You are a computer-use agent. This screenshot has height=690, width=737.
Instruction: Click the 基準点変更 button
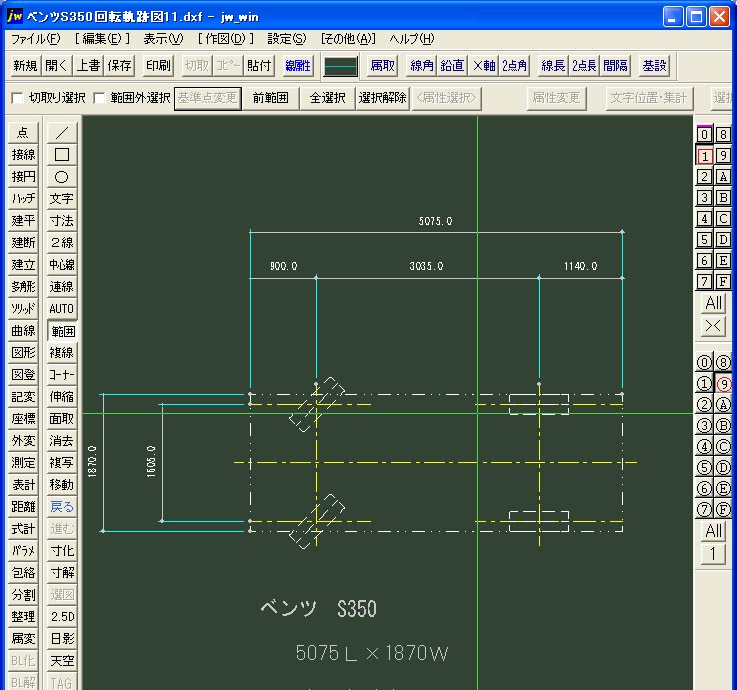208,98
